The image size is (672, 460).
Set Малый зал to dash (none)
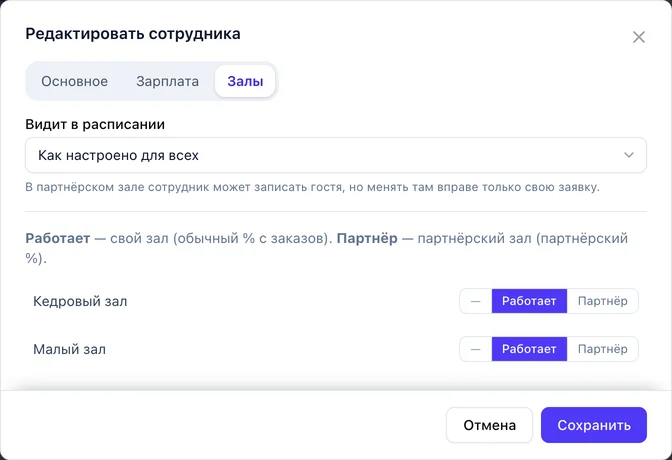tap(475, 349)
